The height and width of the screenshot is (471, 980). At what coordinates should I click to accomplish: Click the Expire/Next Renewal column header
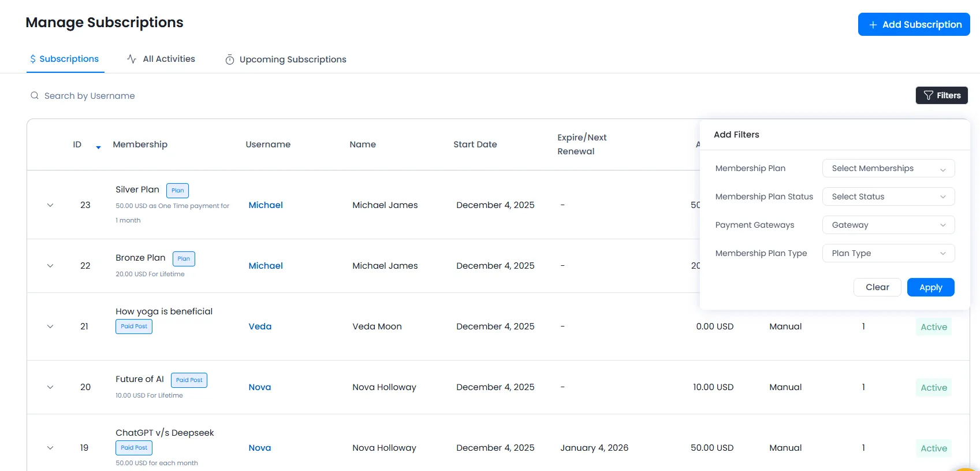(582, 144)
